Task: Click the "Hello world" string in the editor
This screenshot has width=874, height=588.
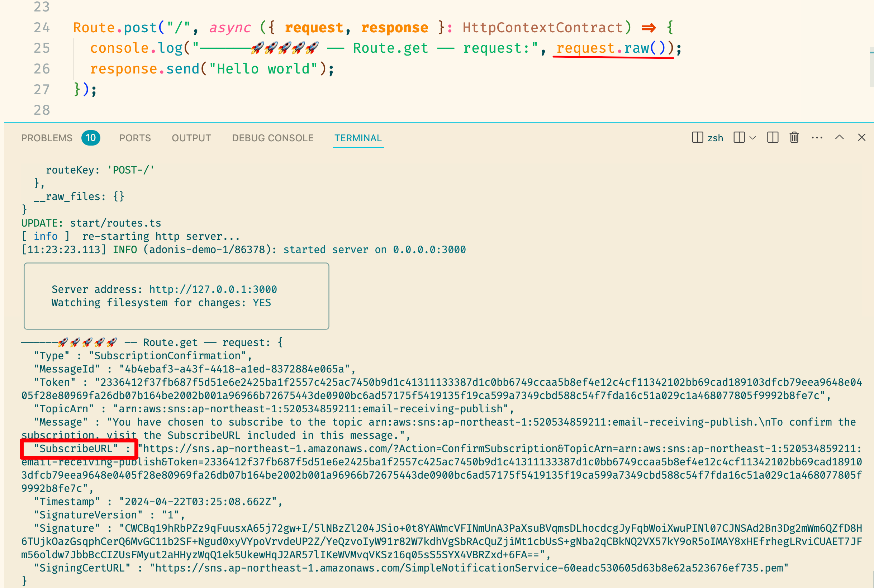Action: click(263, 69)
